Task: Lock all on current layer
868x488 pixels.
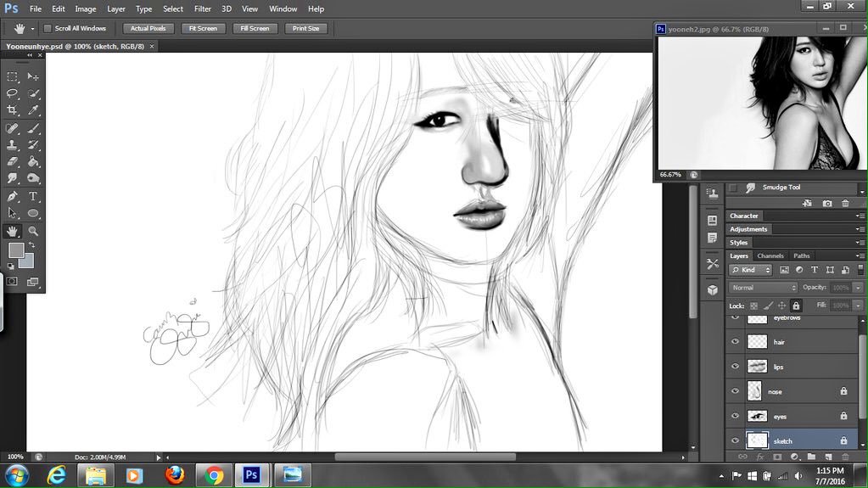Action: (x=796, y=306)
